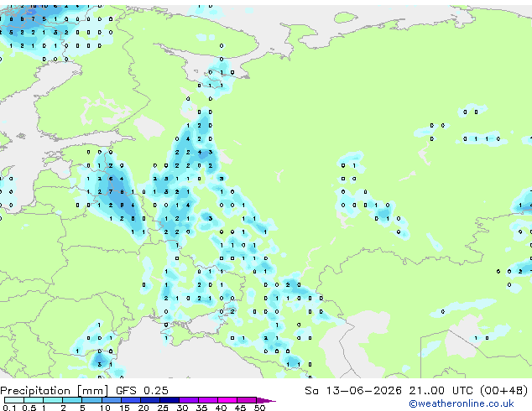This screenshot has height=411, width=532.
Task: Select the 0.5–1 mm legend swatch
Action: pos(34,400)
